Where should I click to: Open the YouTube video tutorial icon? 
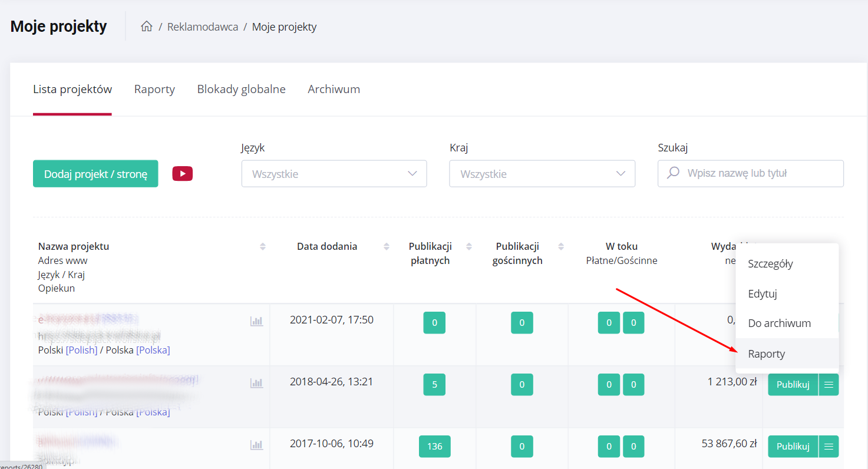point(182,174)
